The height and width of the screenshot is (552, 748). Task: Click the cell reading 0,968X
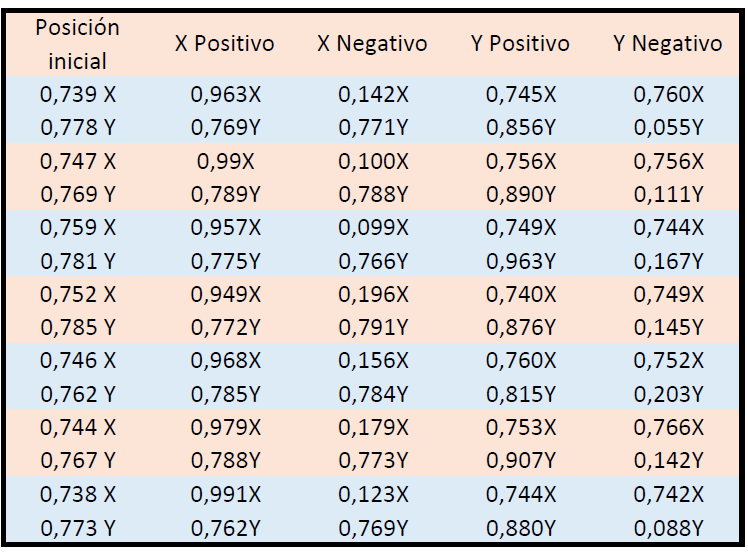[x=225, y=361]
